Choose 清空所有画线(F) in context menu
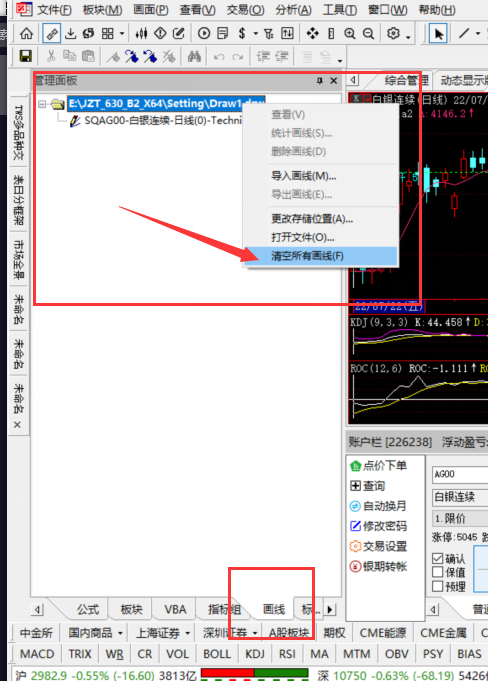This screenshot has width=488, height=681. click(322, 256)
